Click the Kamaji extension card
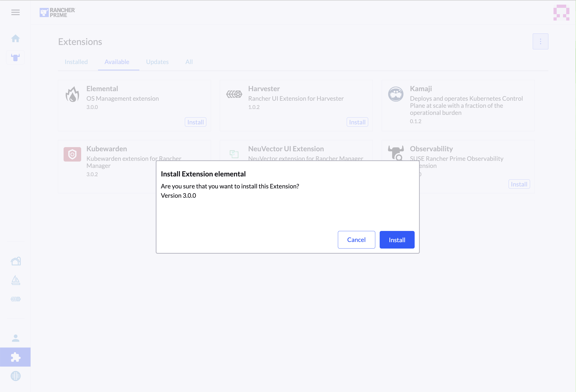Viewport: 576px width, 392px height. point(458,105)
